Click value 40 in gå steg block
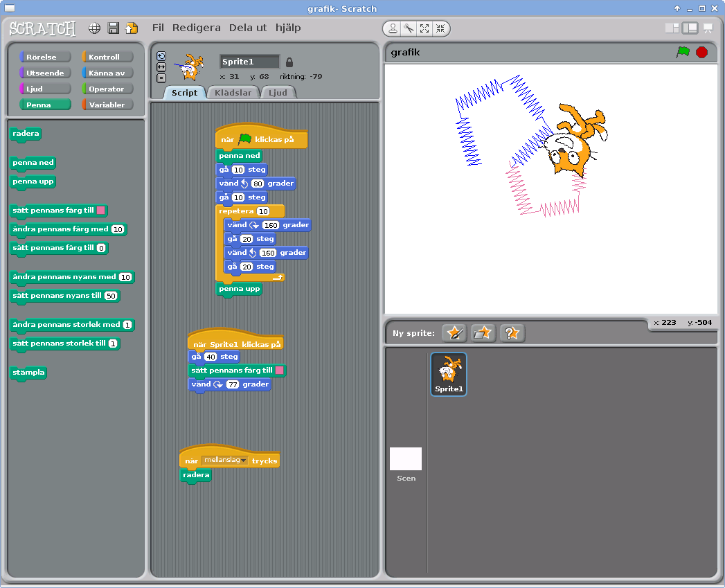The height and width of the screenshot is (588, 725). click(211, 357)
